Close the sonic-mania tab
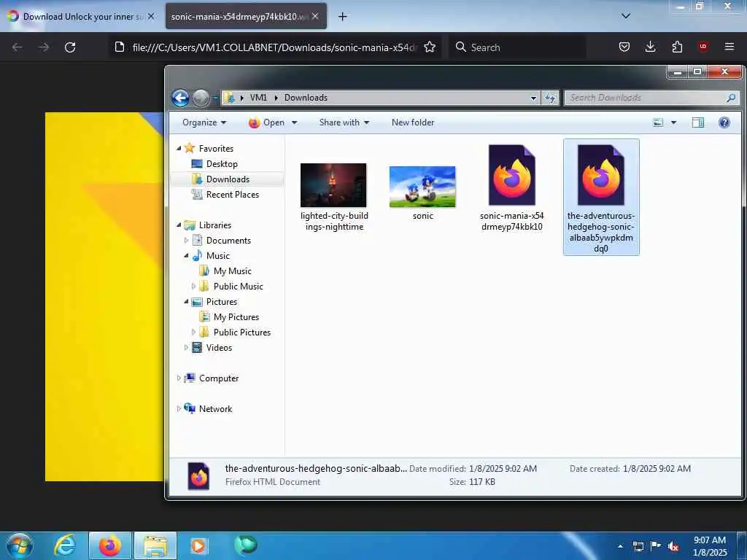 (x=315, y=16)
